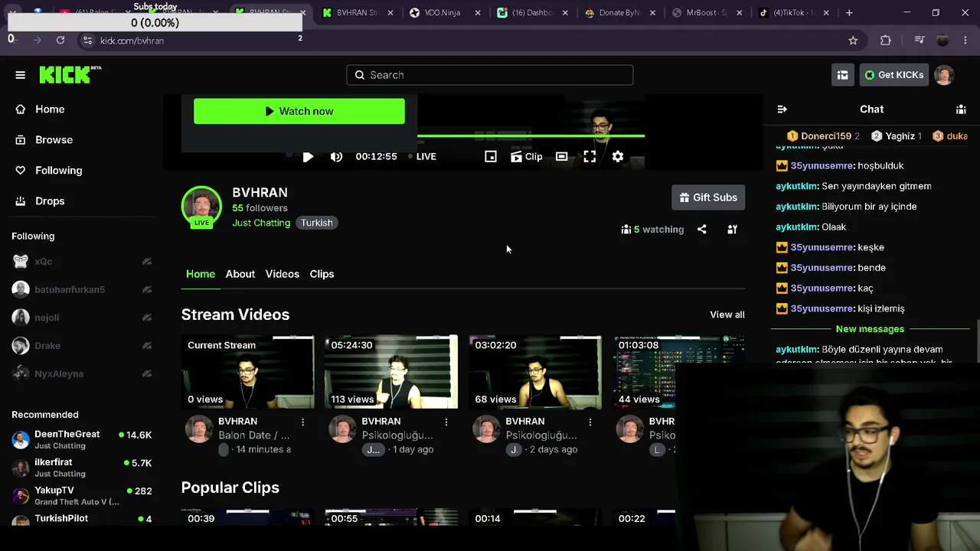Open TurkishPilot recommended channel
980x551 pixels.
click(82, 519)
